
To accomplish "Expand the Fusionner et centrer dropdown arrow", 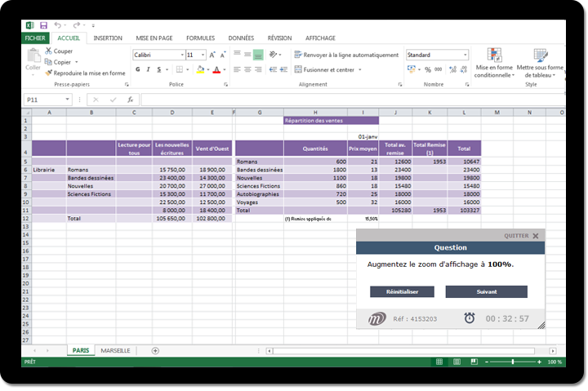I will tap(361, 70).
